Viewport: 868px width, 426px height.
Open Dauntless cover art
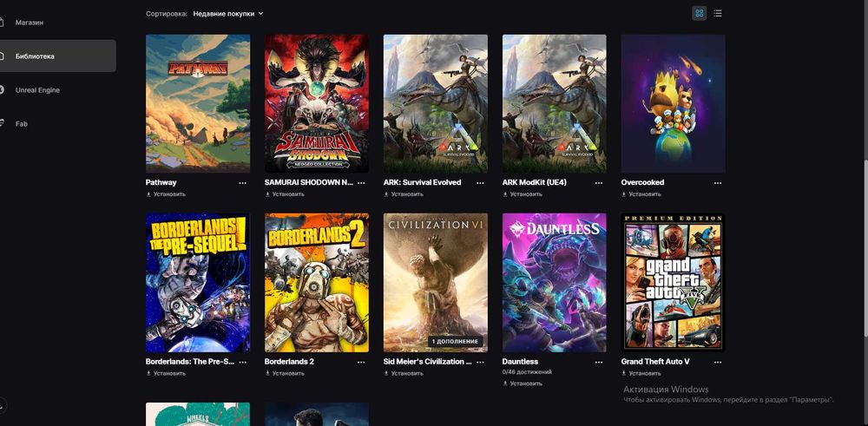(554, 283)
